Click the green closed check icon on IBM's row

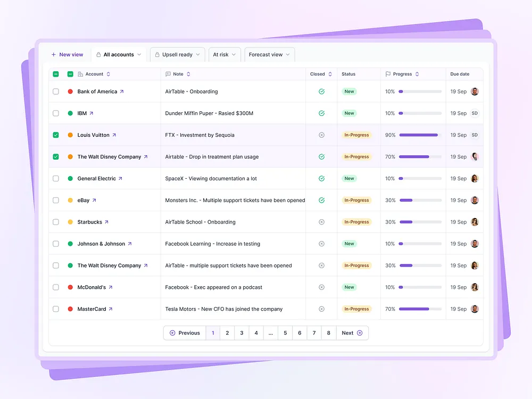[x=321, y=113]
